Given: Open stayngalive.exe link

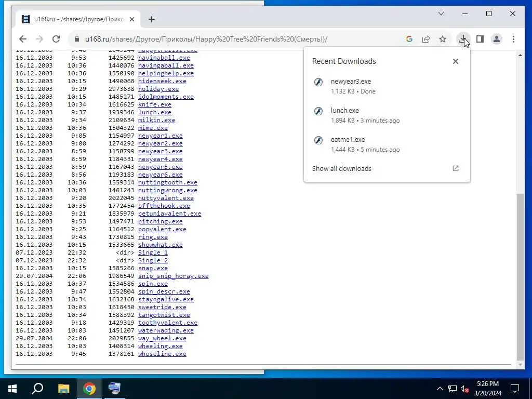Looking at the screenshot, I should pos(166,300).
